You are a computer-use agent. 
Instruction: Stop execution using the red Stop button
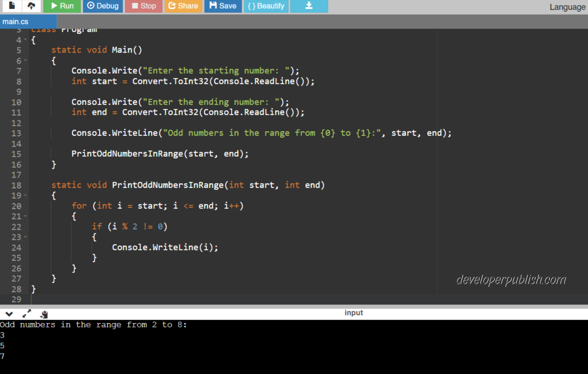(x=143, y=6)
